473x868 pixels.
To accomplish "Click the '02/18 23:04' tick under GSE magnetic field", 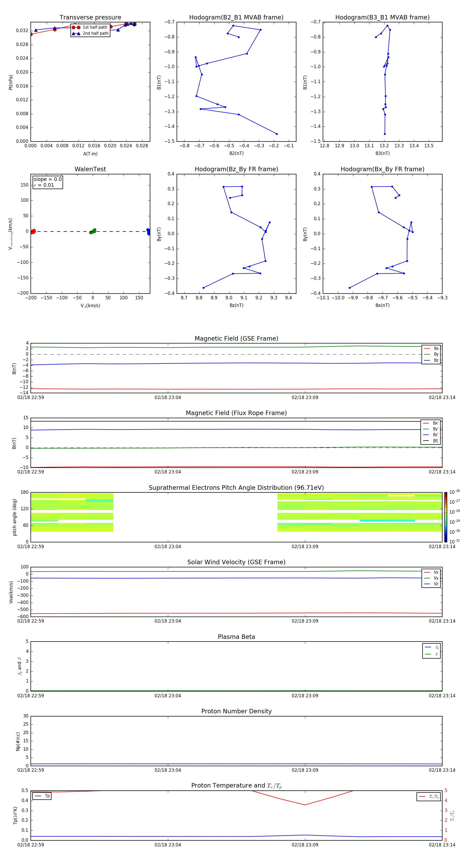I will pyautogui.click(x=168, y=398).
